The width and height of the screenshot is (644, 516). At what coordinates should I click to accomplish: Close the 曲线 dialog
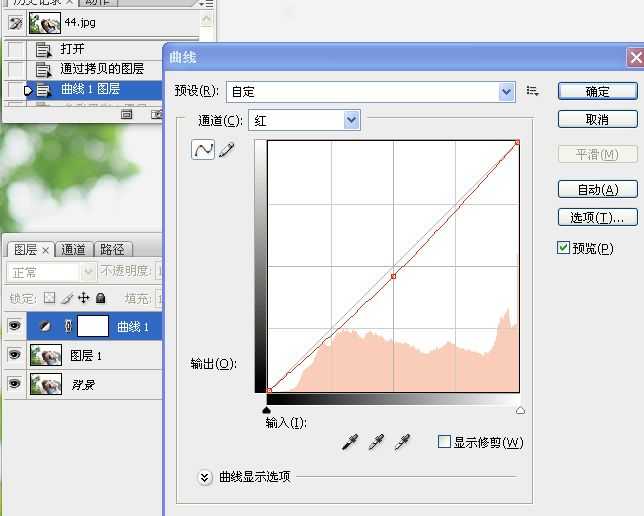(635, 57)
